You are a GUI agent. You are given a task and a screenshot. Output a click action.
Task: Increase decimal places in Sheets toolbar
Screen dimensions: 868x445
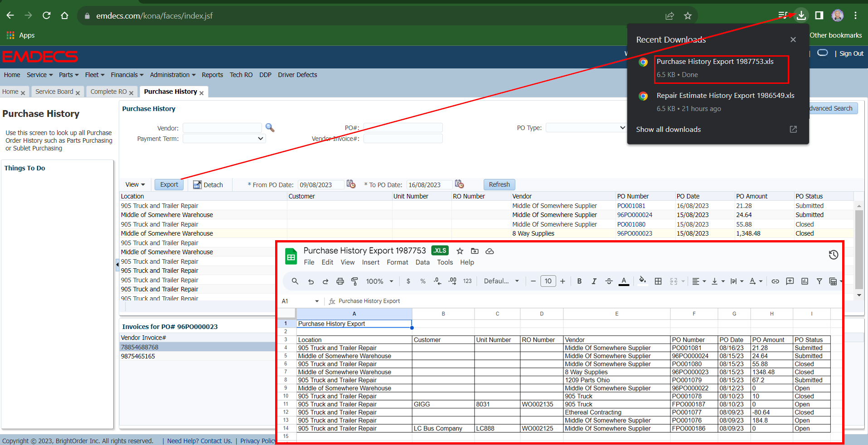452,281
